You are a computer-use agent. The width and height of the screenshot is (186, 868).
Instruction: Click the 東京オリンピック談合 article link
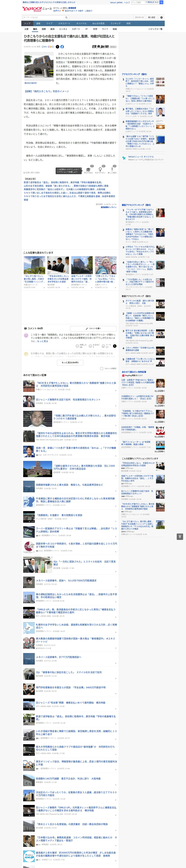(x=76, y=763)
